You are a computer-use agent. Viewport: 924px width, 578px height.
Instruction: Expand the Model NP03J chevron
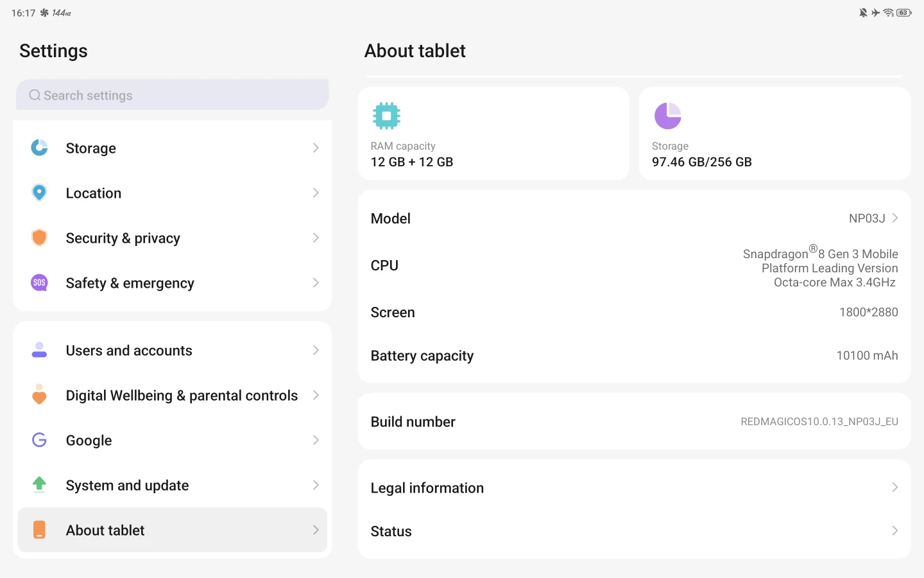click(x=894, y=218)
